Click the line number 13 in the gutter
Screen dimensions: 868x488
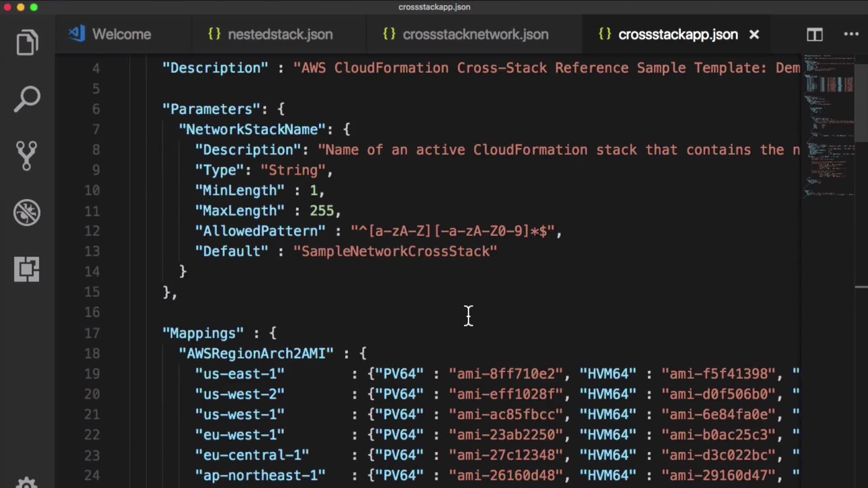(92, 251)
